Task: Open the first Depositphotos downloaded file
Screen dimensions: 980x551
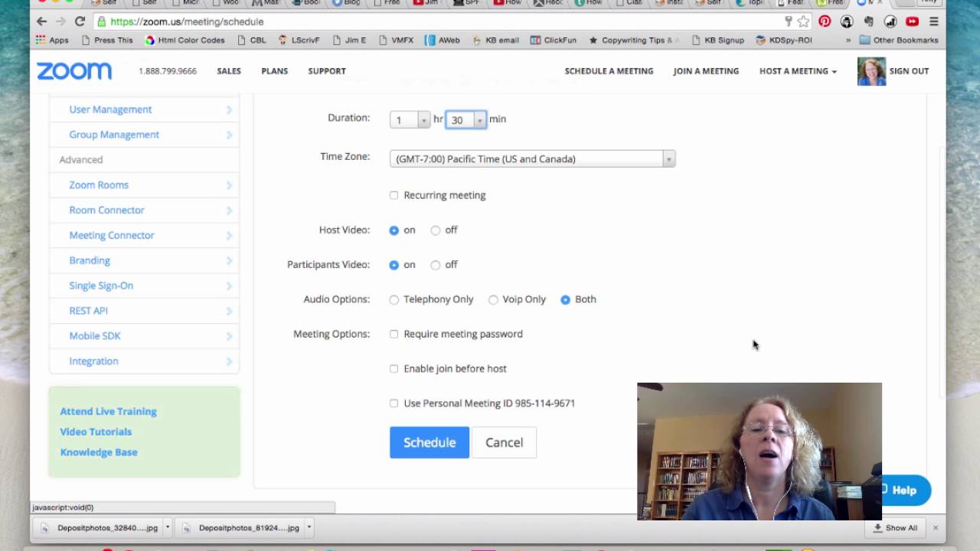Action: (102, 527)
